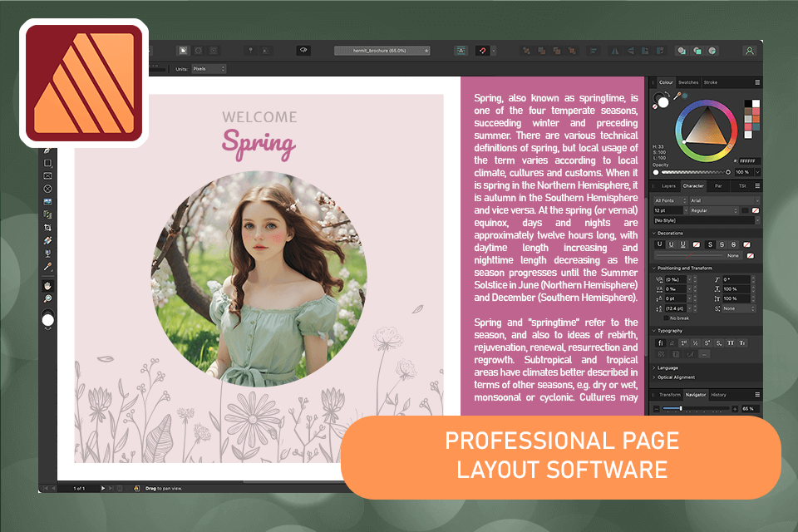This screenshot has height=532, width=798.
Task: Toggle all caps TT typography button
Action: tap(731, 343)
